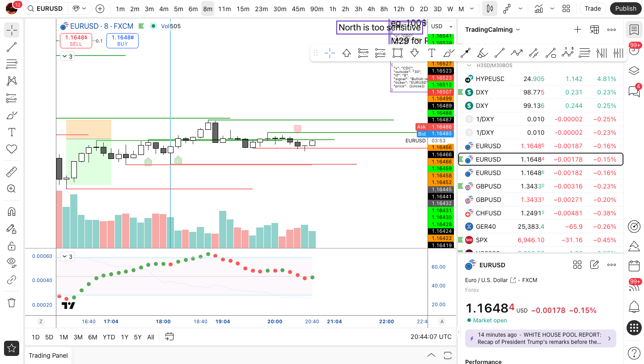Select rectangle tool in floating toolbar

pyautogui.click(x=397, y=53)
